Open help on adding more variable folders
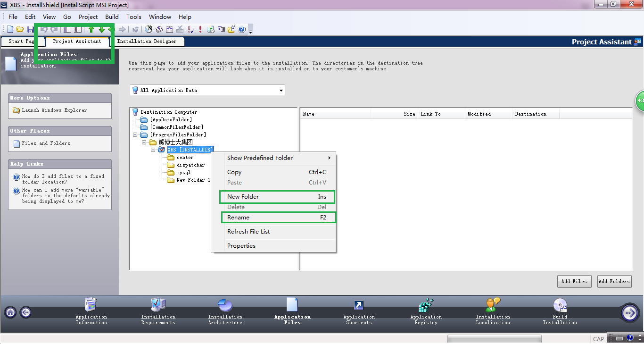644x344 pixels. (x=66, y=195)
